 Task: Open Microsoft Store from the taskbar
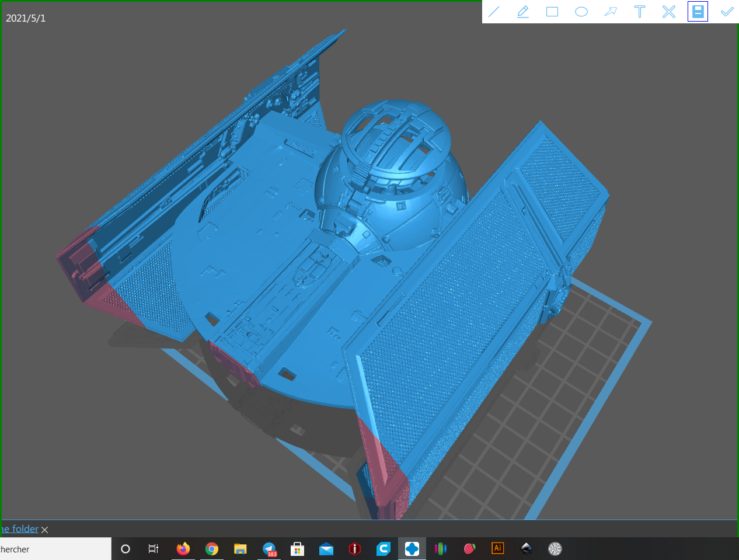[x=298, y=549]
